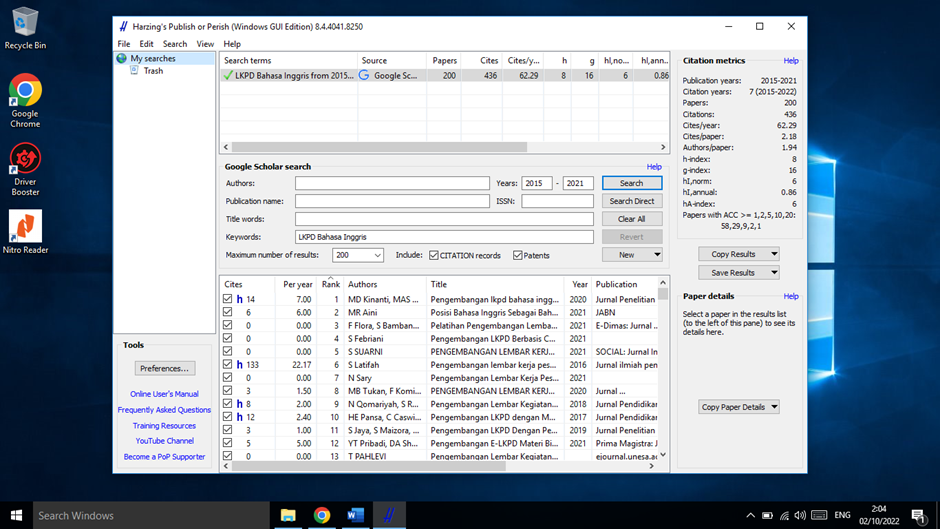The height and width of the screenshot is (529, 940).
Task: Click the results list horizontal scrollbar
Action: click(x=368, y=466)
